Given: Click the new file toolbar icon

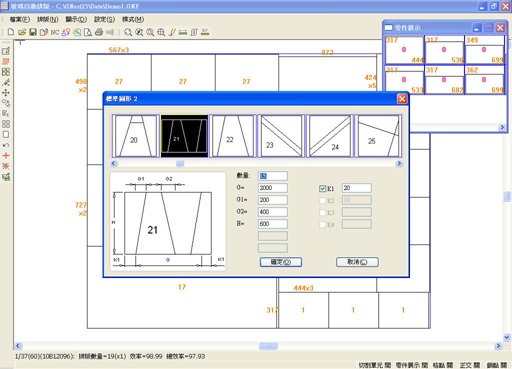Looking at the screenshot, I should 11,32.
